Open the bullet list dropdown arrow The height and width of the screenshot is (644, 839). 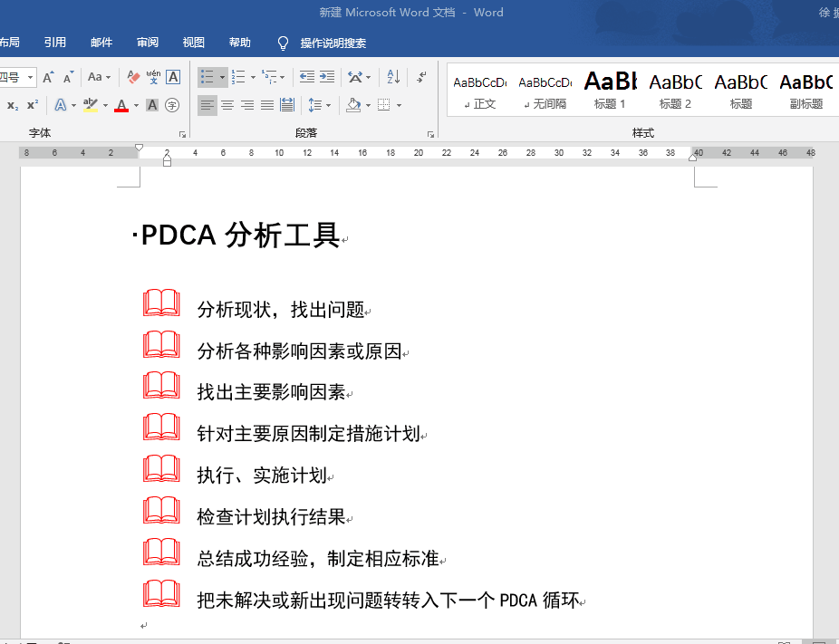coord(222,78)
